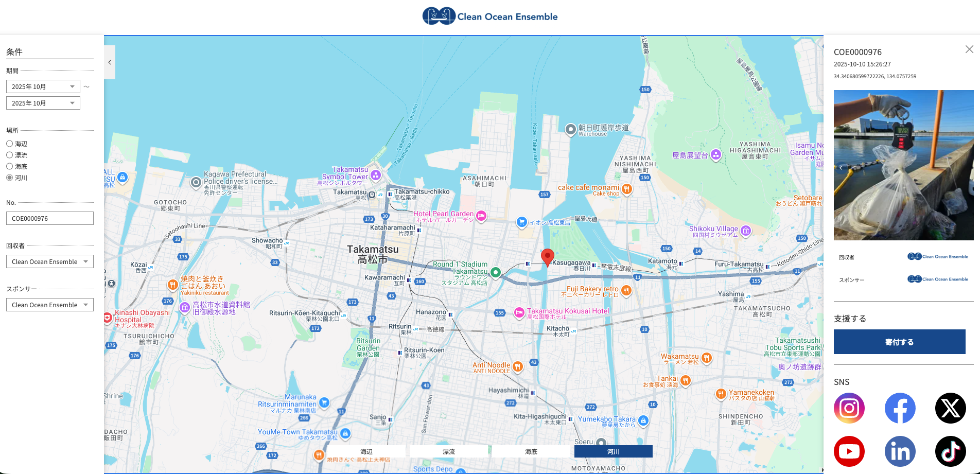
Task: Close the COE0000976 detail panel
Action: pyautogui.click(x=969, y=49)
